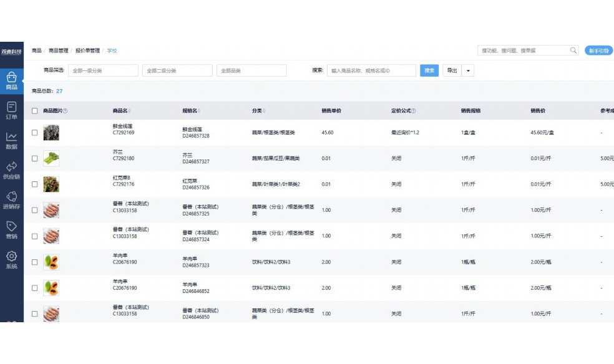614x364 pixels.
Task: Open the 芥兰 product thumbnail
Action: pyautogui.click(x=51, y=158)
